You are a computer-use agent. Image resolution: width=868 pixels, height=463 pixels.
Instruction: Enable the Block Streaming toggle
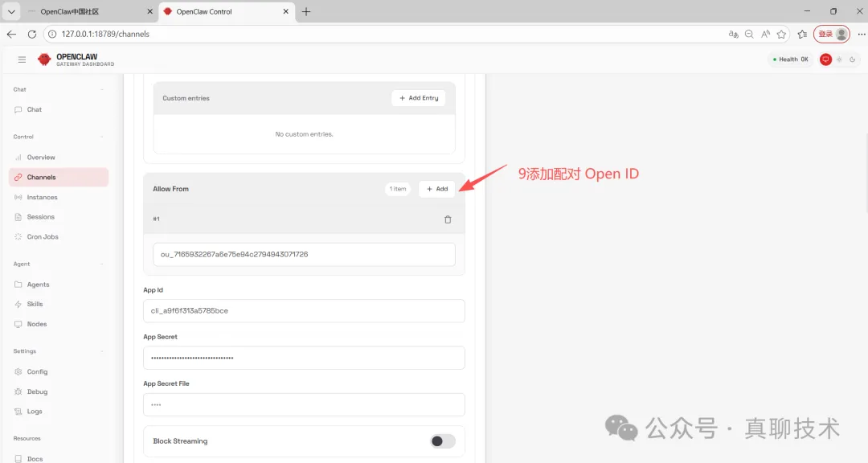coord(442,441)
